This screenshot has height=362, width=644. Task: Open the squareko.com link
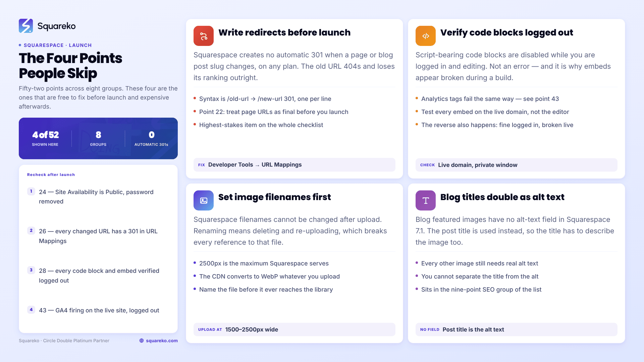[x=162, y=341]
